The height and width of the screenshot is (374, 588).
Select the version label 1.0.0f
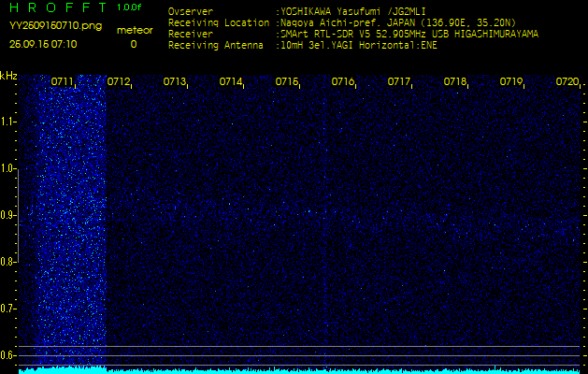coord(129,7)
